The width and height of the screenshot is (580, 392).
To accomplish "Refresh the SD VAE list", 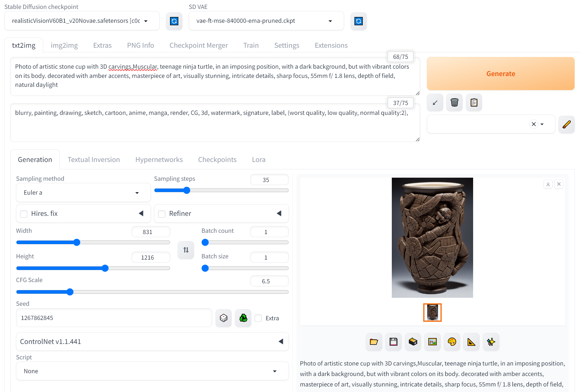I will point(359,21).
